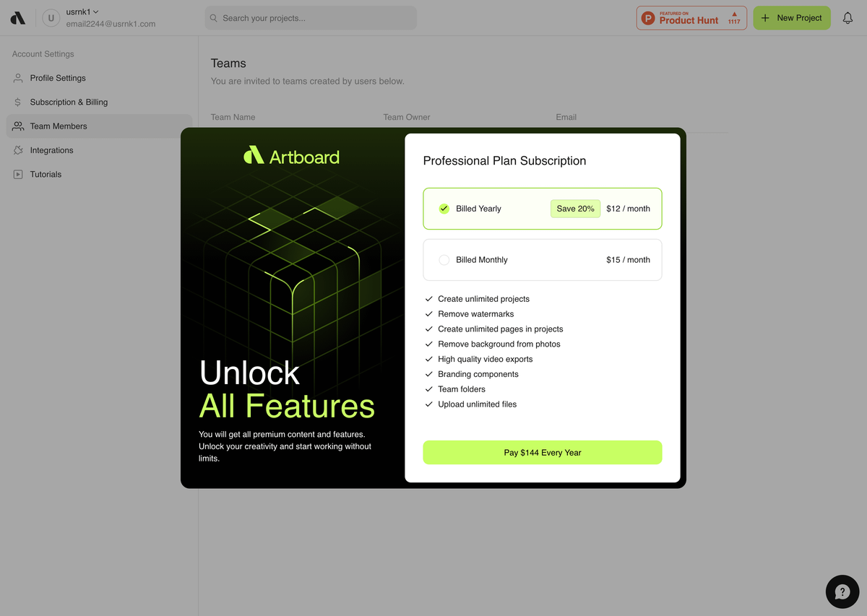Select the Billed Monthly radio button
The image size is (867, 616).
click(444, 260)
